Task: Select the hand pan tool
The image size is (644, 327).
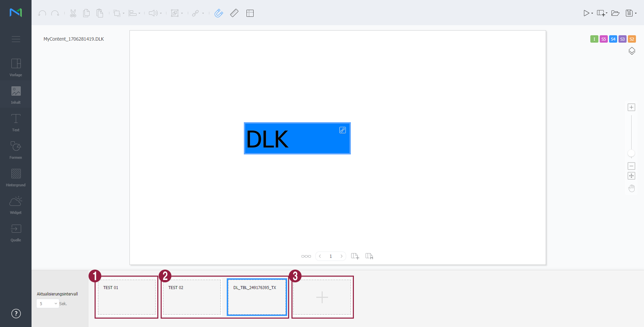Action: coord(632,188)
